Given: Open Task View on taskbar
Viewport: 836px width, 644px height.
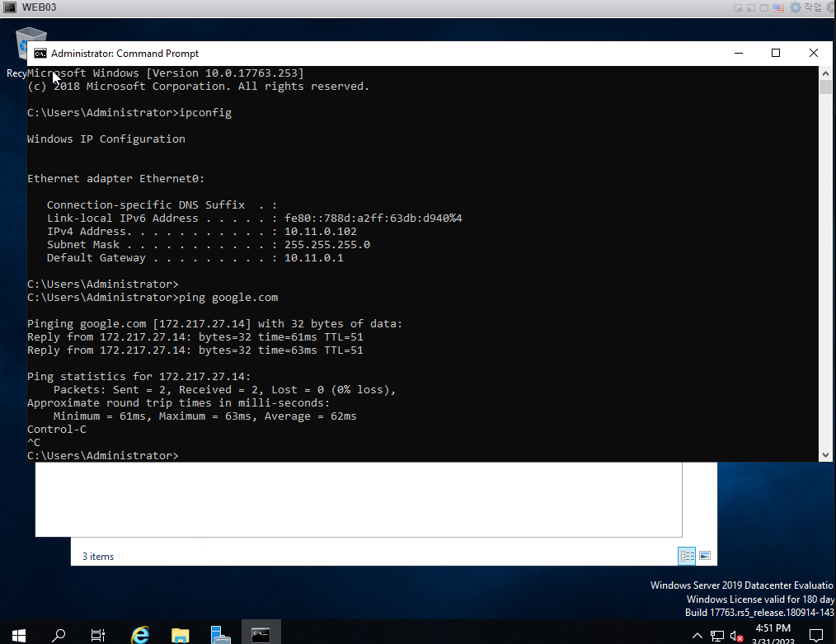Looking at the screenshot, I should tap(98, 634).
